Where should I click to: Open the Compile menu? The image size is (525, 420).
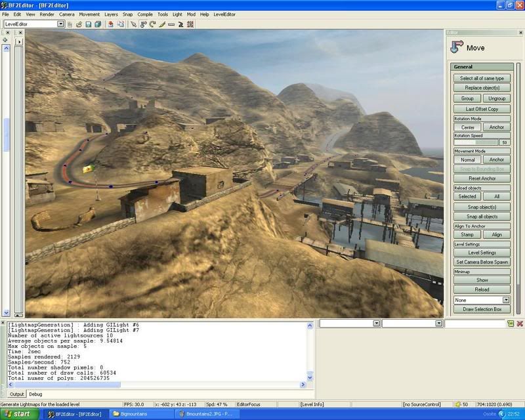[x=144, y=14]
